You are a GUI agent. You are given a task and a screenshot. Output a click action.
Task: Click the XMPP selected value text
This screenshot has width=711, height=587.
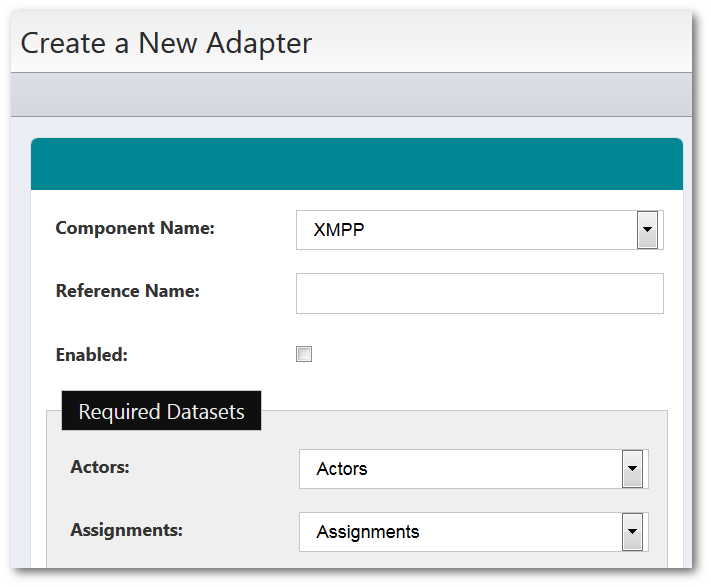click(x=339, y=230)
